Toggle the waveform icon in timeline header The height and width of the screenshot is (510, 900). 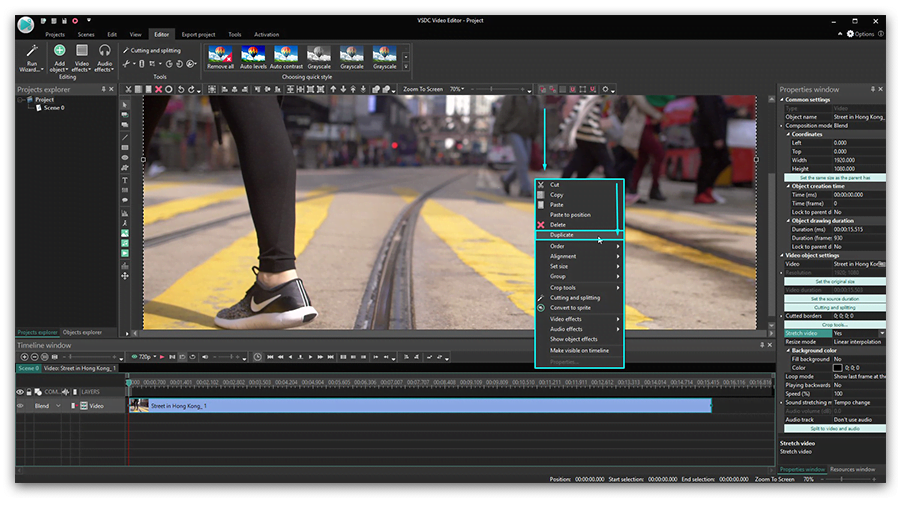(65, 392)
